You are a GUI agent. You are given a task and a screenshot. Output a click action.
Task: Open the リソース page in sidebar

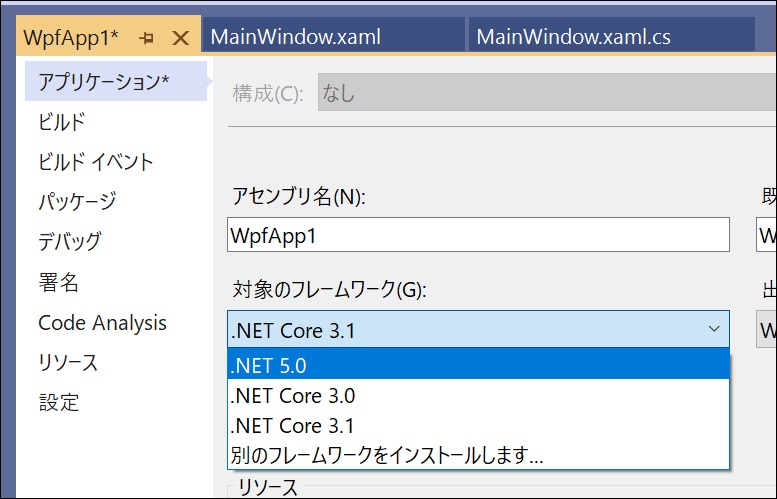[68, 362]
